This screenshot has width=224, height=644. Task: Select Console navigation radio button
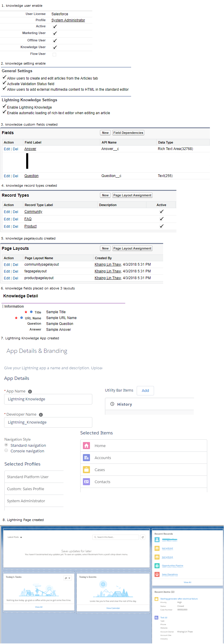point(6,451)
